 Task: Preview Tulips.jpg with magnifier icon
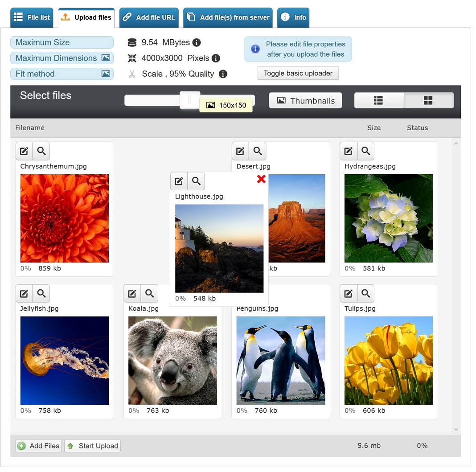click(x=365, y=294)
